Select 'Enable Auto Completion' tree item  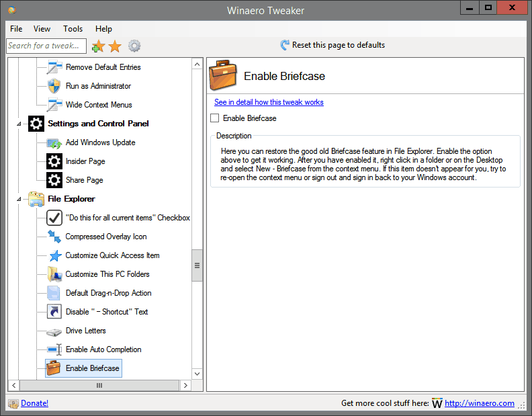tap(103, 349)
